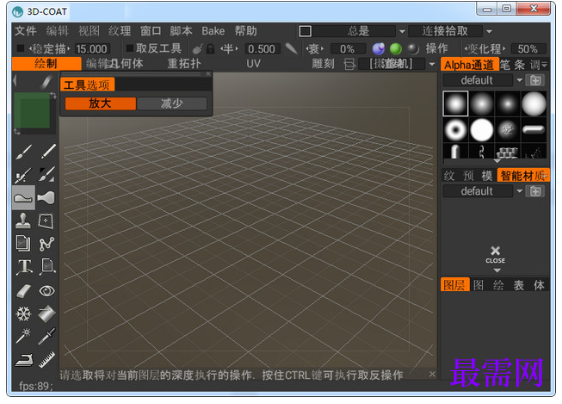This screenshot has height=404, width=562.
Task: Open the 窗口 menu
Action: click(x=151, y=31)
